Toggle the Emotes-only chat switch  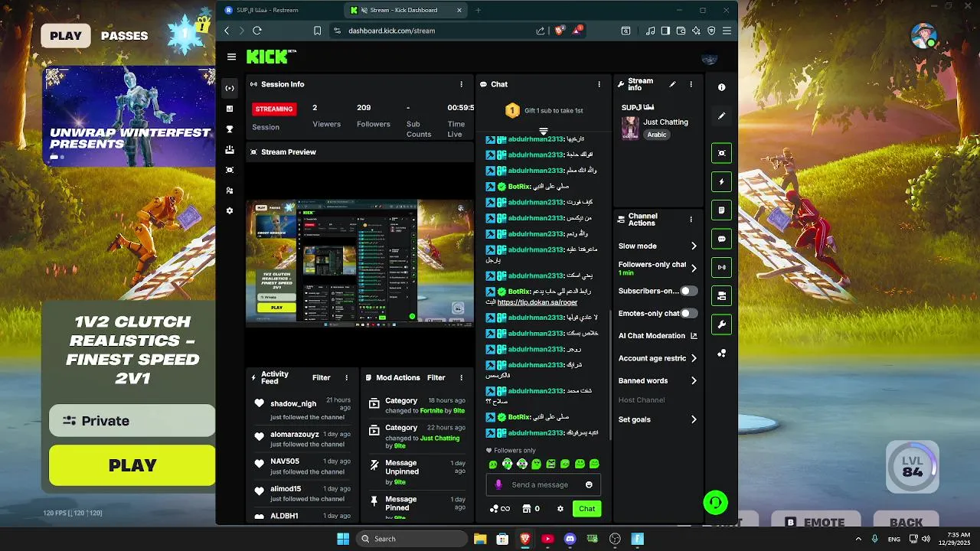(689, 313)
